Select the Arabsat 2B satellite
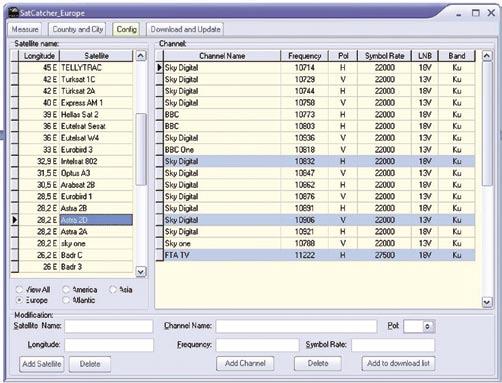Viewport: 502px width, 383px height. point(76,185)
